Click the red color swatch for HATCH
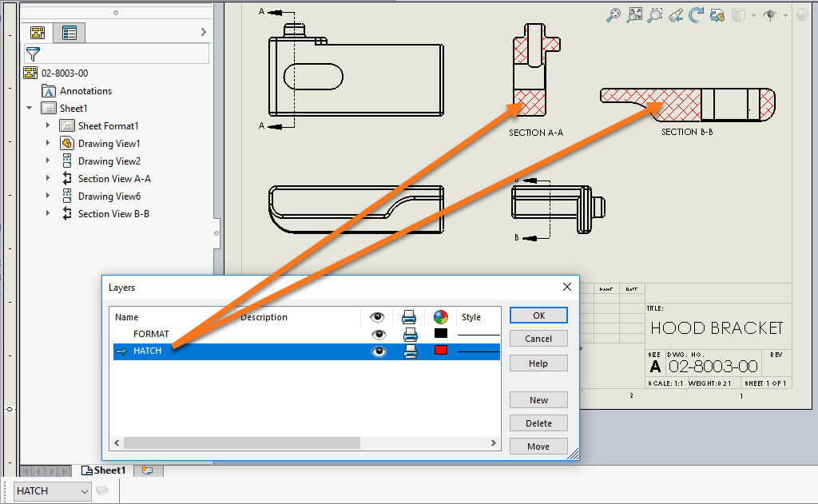 pyautogui.click(x=441, y=351)
